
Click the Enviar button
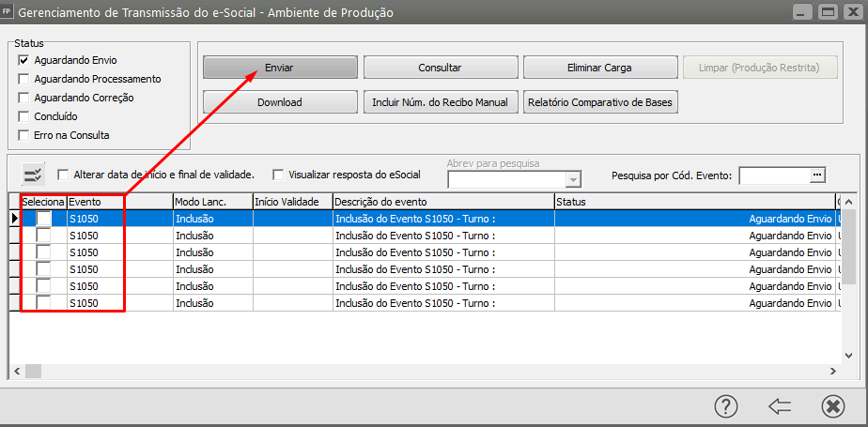tap(280, 68)
